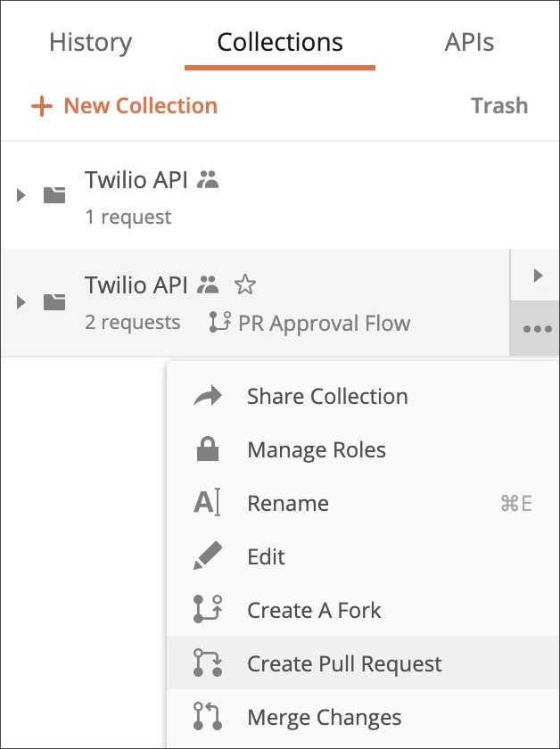Select Manage Roles in the menu
The height and width of the screenshot is (749, 560).
[x=363, y=450]
